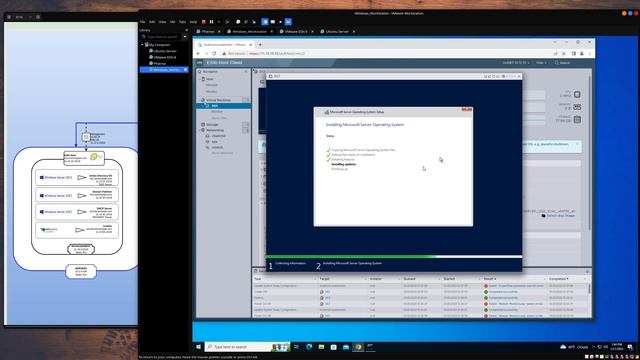Collapse the Virtual Machines node in Navigator

coord(199,100)
